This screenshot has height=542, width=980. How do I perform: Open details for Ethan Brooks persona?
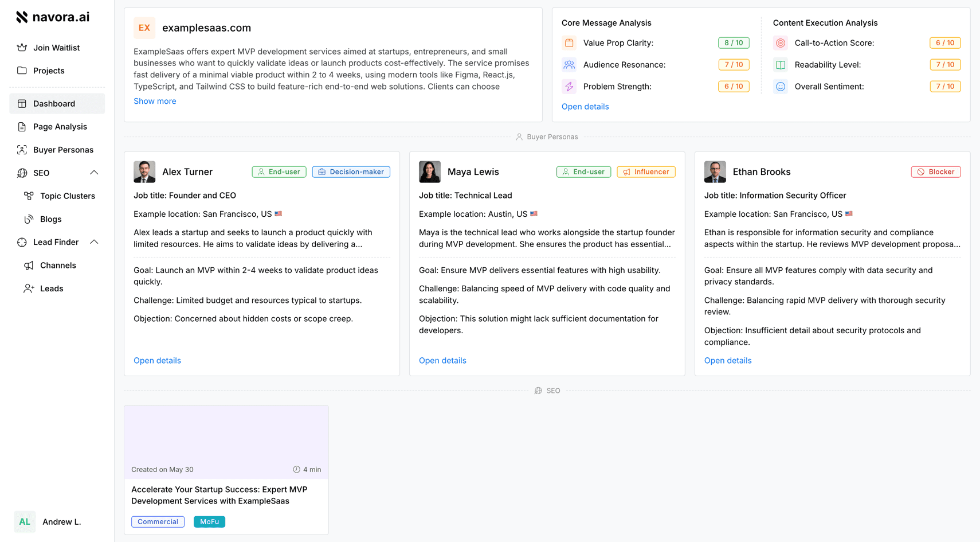click(728, 360)
